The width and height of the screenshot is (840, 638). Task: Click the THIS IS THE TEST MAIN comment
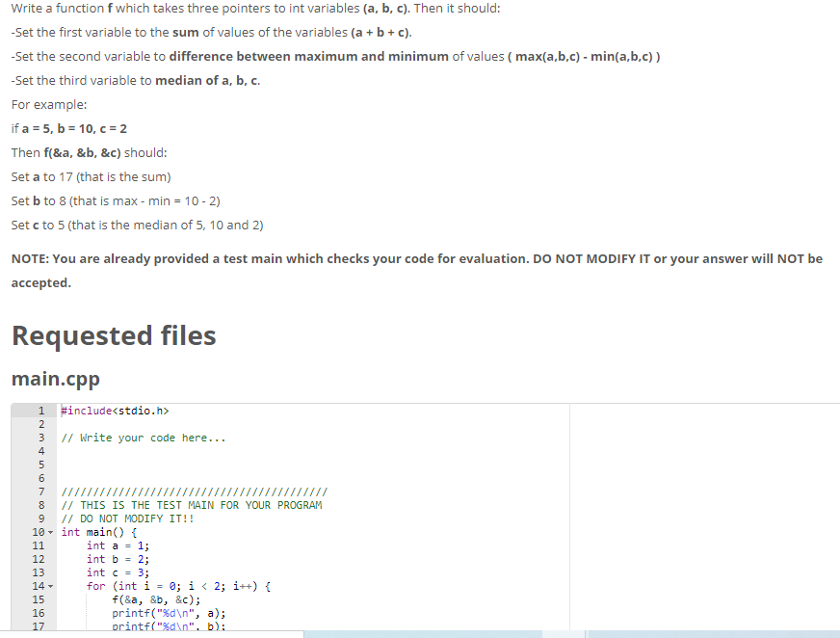point(193,505)
